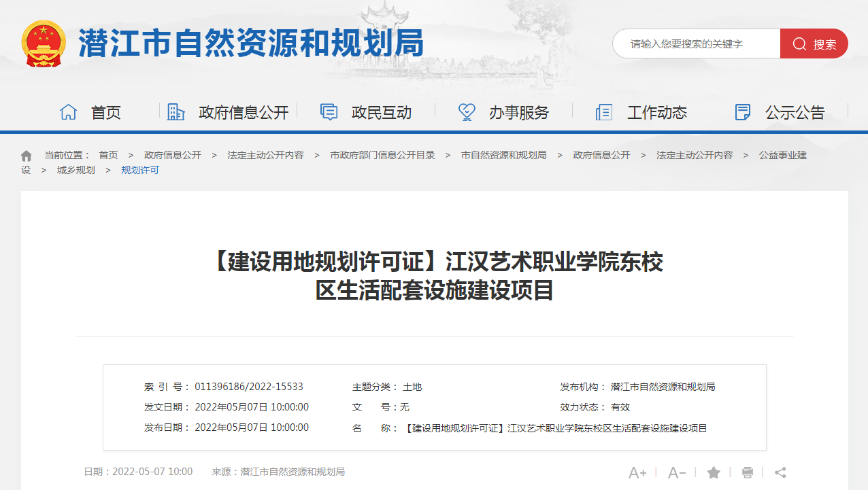Viewport: 868px width, 490px height.
Task: Click 市自然资源和规划局 breadcrumb link
Action: (503, 155)
